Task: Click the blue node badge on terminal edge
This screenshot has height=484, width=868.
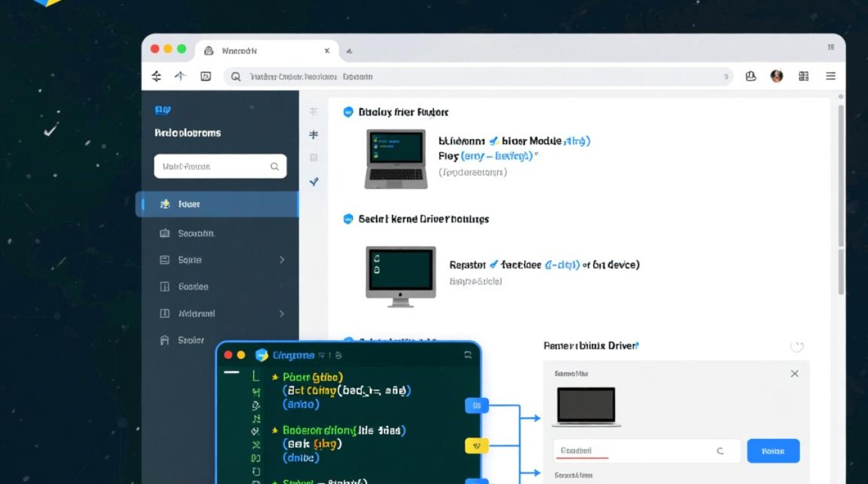Action: tap(477, 406)
